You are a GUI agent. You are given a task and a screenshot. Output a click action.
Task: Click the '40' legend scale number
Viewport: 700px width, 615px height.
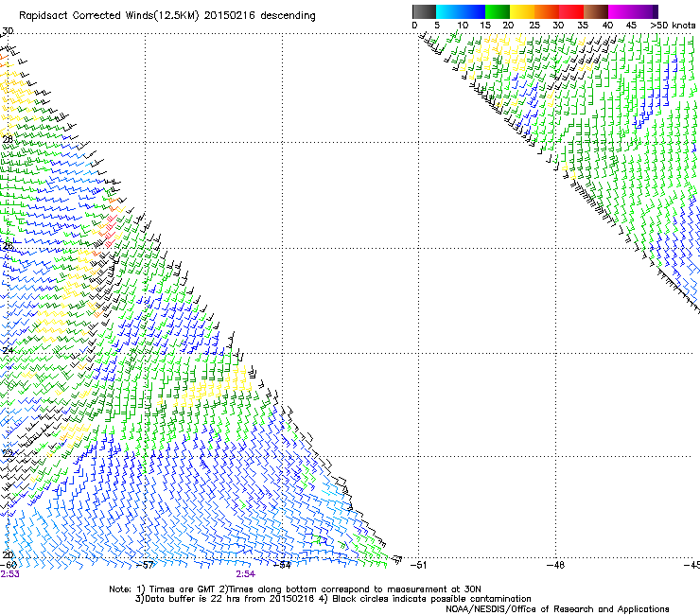[607, 26]
